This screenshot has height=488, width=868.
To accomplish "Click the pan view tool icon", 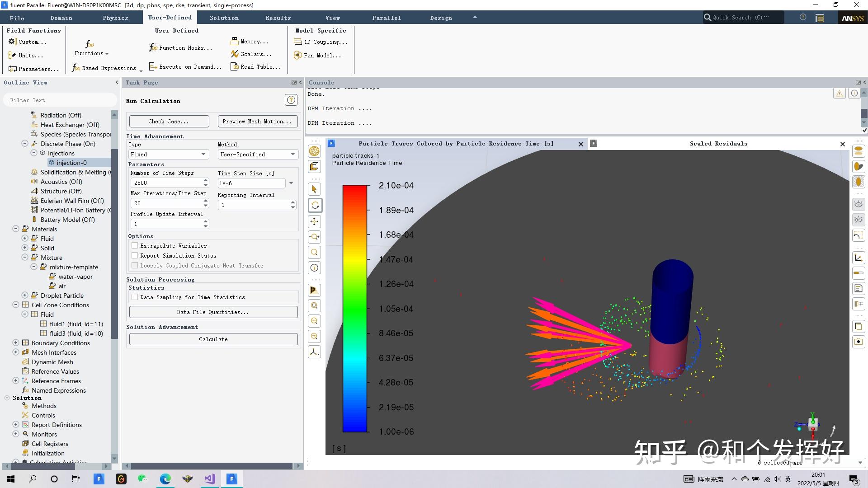I will point(315,221).
